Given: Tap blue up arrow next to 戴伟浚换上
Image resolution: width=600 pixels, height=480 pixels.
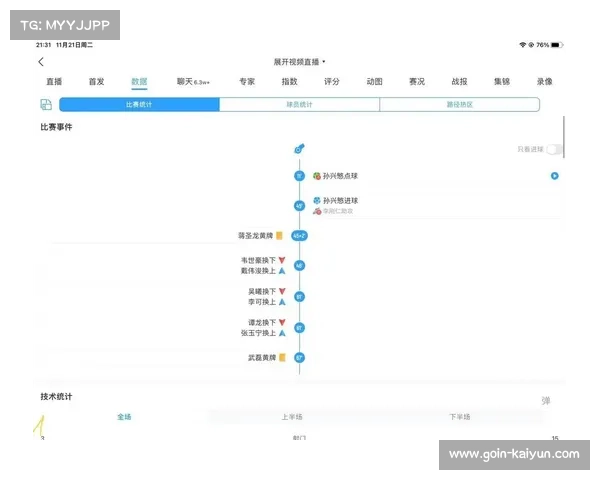Looking at the screenshot, I should 282,271.
